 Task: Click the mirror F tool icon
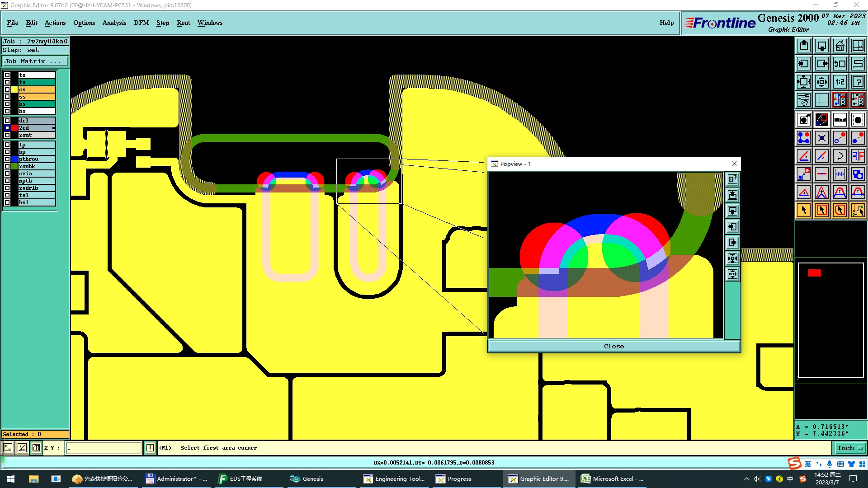[x=858, y=156]
